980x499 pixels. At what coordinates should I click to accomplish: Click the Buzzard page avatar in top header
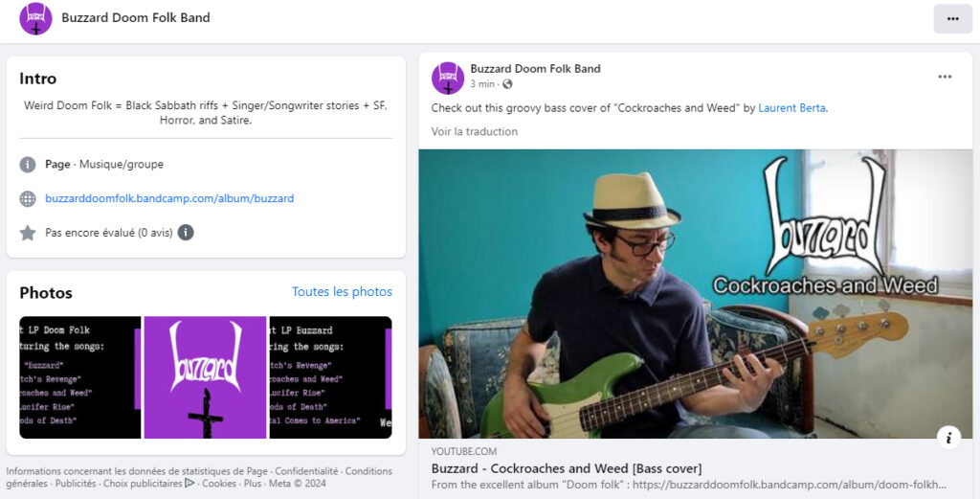(x=35, y=19)
